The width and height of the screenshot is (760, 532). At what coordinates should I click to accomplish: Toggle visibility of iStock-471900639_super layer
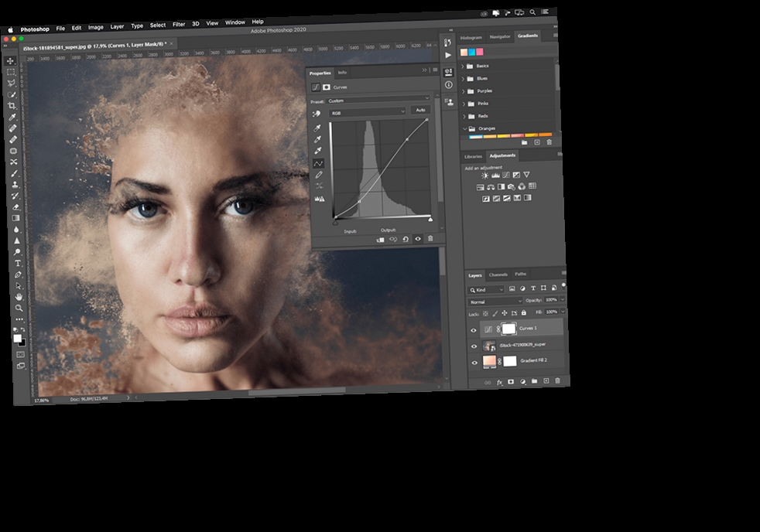474,346
